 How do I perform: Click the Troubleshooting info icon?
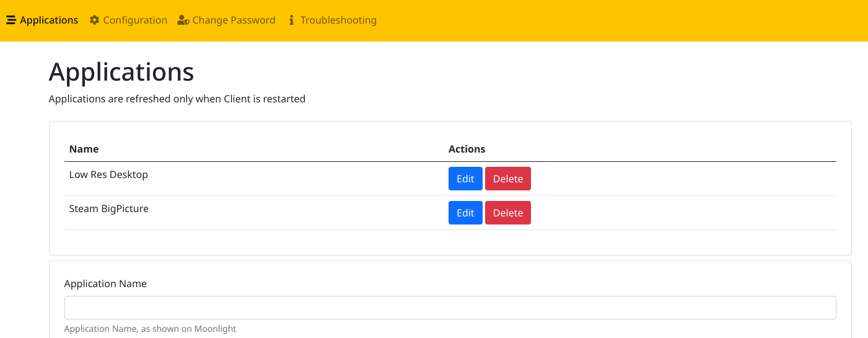click(291, 20)
